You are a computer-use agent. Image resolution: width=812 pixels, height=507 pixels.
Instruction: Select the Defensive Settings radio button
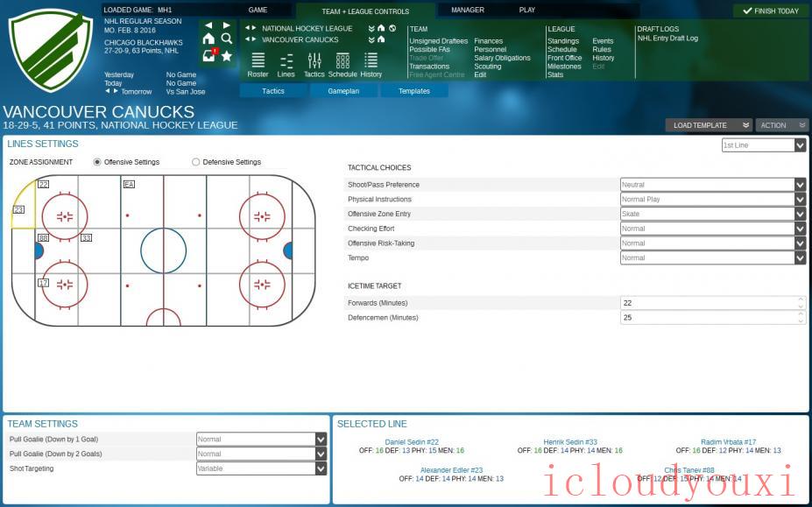[x=195, y=162]
